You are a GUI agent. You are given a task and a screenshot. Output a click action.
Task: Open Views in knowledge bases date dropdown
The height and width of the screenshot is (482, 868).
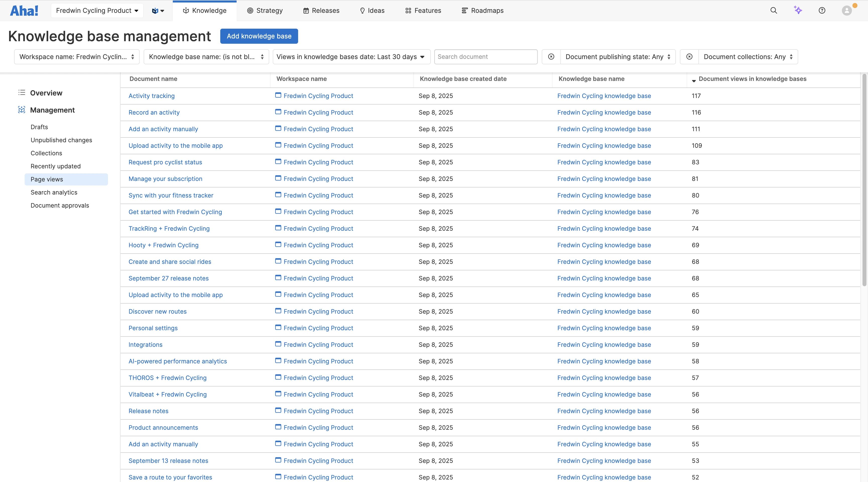point(351,57)
